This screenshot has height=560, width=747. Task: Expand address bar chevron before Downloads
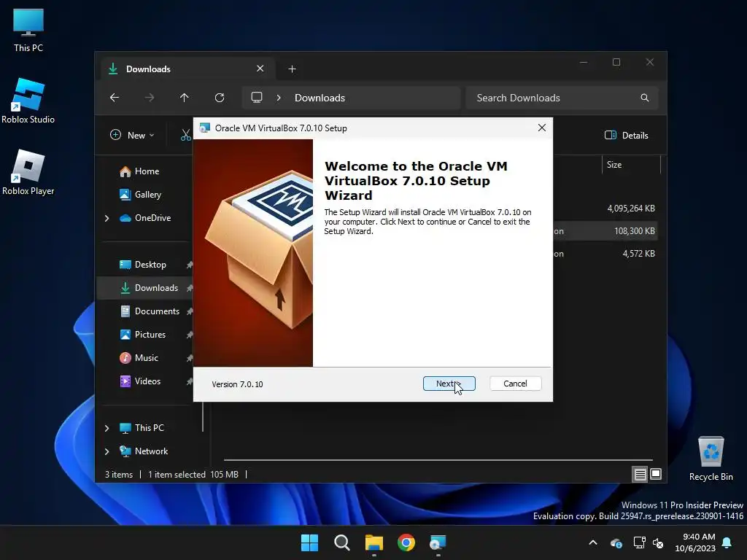[279, 98]
